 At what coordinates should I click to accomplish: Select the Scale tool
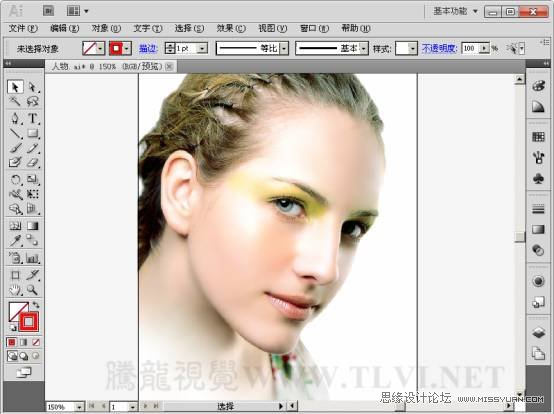33,179
